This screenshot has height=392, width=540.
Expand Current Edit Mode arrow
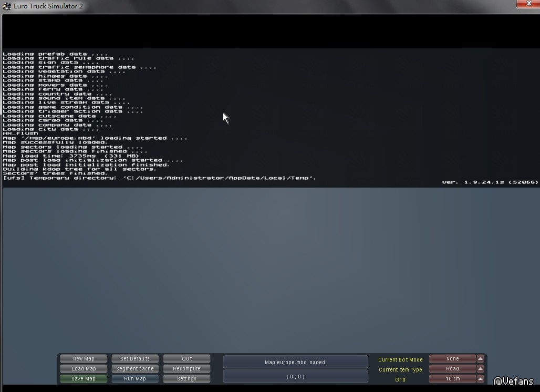[480, 359]
